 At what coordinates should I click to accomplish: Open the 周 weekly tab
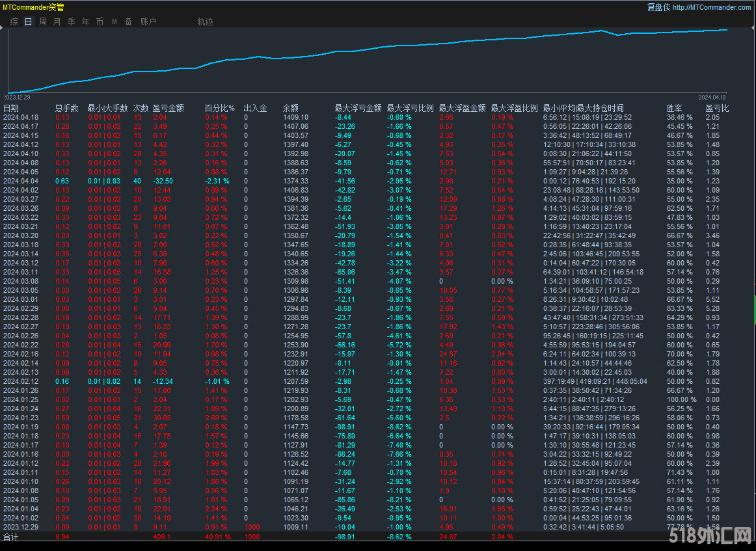(x=42, y=21)
